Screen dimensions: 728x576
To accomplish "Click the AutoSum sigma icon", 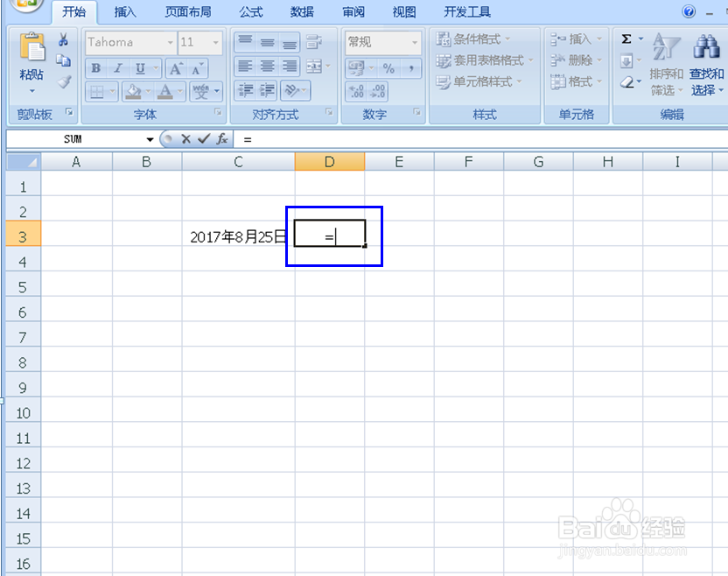I will click(x=626, y=39).
